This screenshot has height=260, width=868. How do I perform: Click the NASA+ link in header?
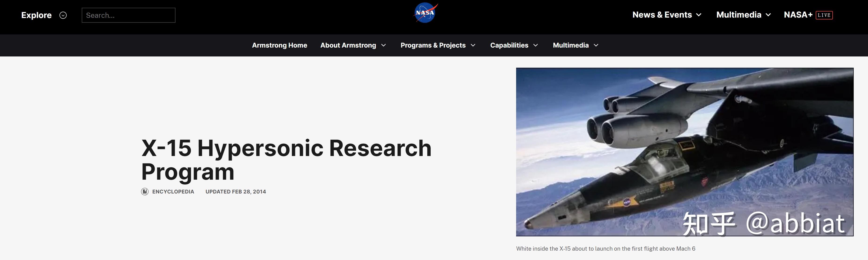click(x=798, y=15)
